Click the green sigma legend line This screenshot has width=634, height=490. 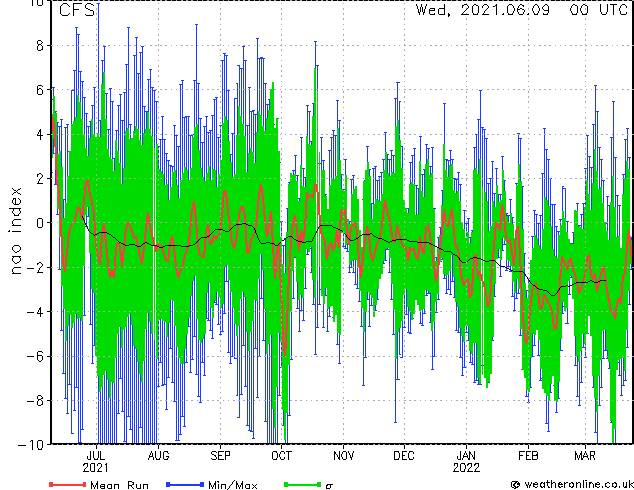pyautogui.click(x=302, y=484)
